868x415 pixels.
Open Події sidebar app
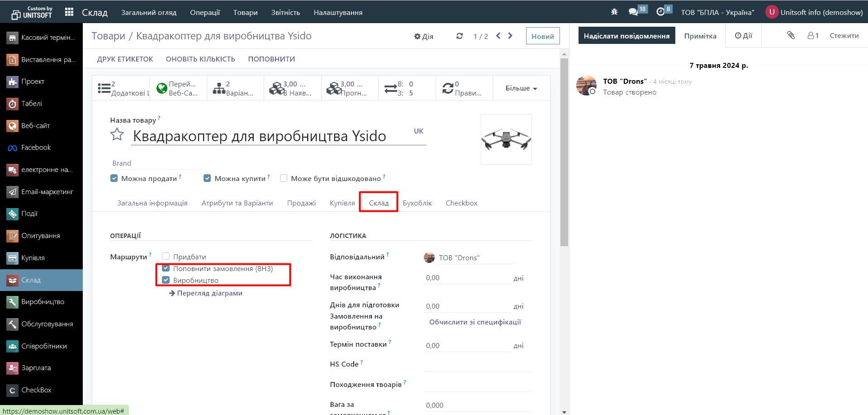coord(41,214)
